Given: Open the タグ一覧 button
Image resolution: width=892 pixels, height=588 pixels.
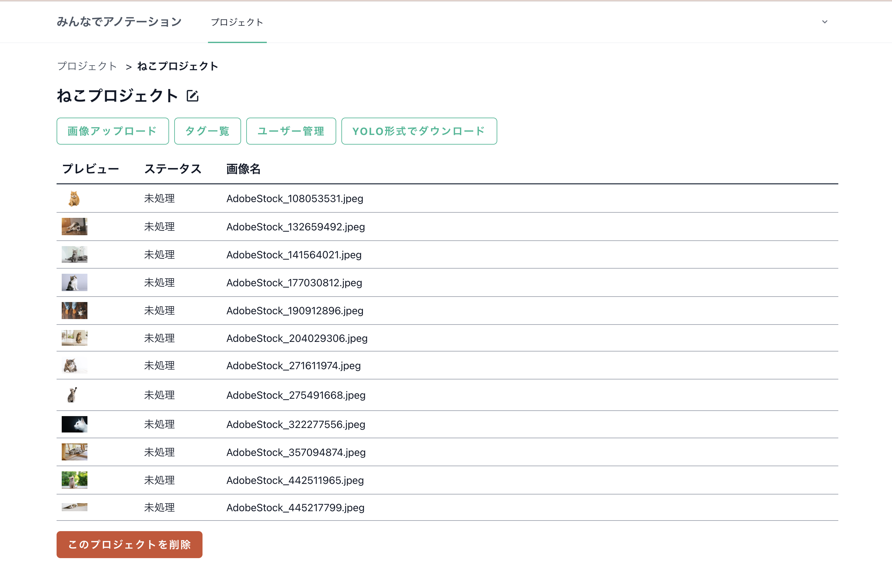Looking at the screenshot, I should click(x=207, y=131).
